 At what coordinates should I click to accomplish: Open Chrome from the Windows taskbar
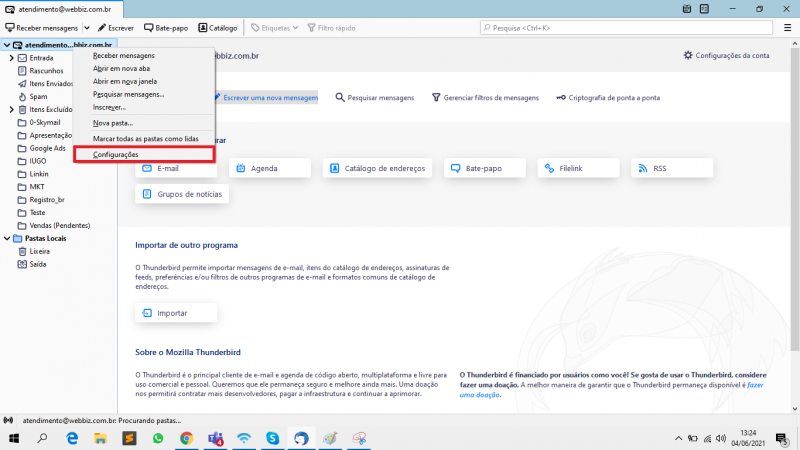click(x=186, y=438)
